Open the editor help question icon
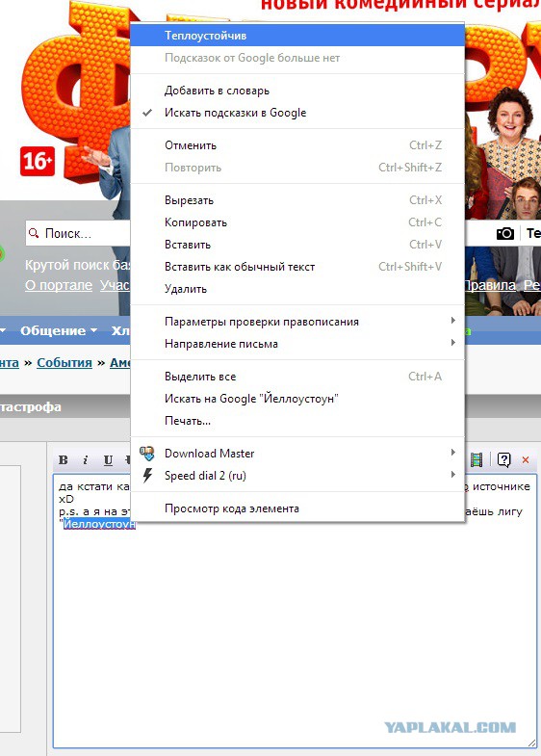 [503, 459]
